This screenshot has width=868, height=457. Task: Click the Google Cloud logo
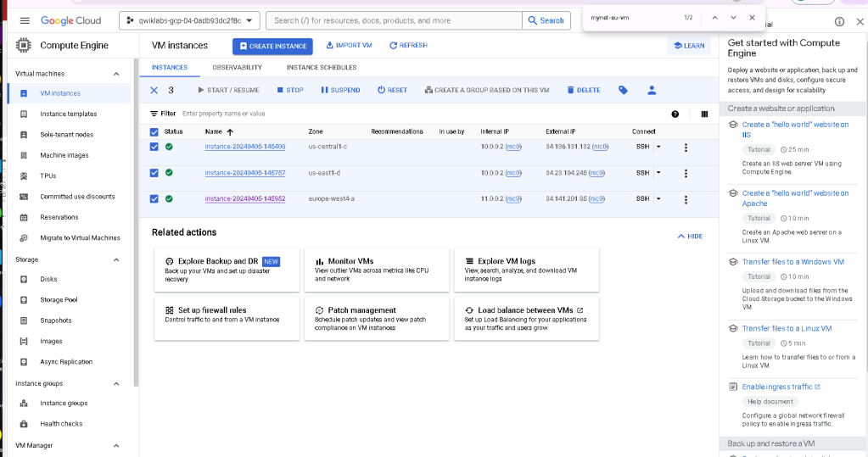[x=71, y=20]
